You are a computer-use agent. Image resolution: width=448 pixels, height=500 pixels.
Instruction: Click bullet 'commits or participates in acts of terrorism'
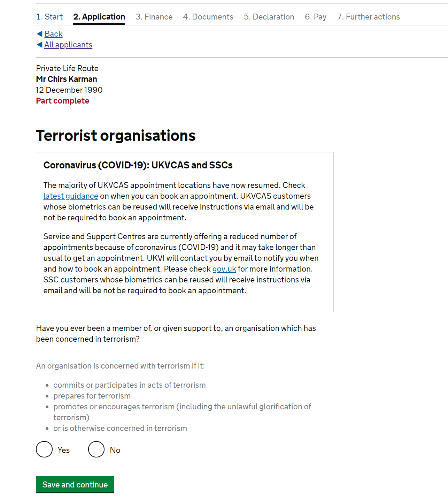130,385
